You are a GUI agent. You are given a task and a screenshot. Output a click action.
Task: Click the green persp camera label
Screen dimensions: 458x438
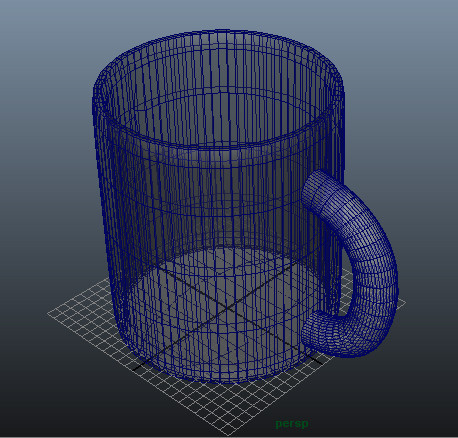[292, 424]
